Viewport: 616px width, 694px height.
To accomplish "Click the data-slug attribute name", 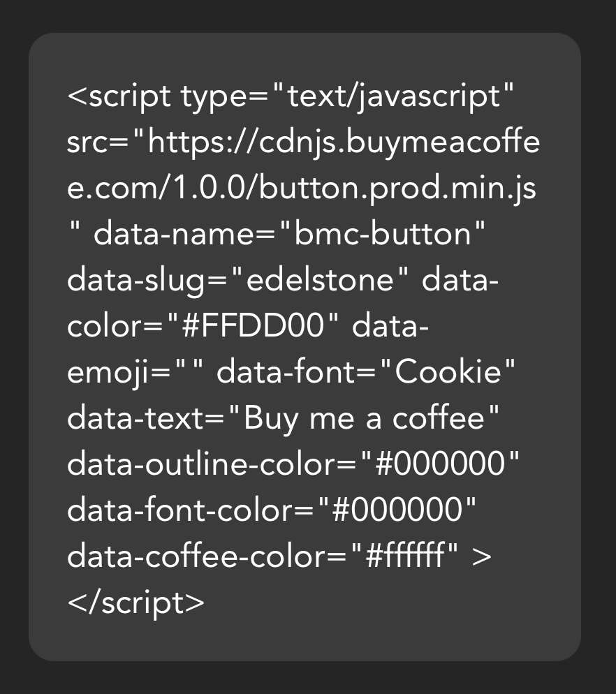I will (x=136, y=281).
